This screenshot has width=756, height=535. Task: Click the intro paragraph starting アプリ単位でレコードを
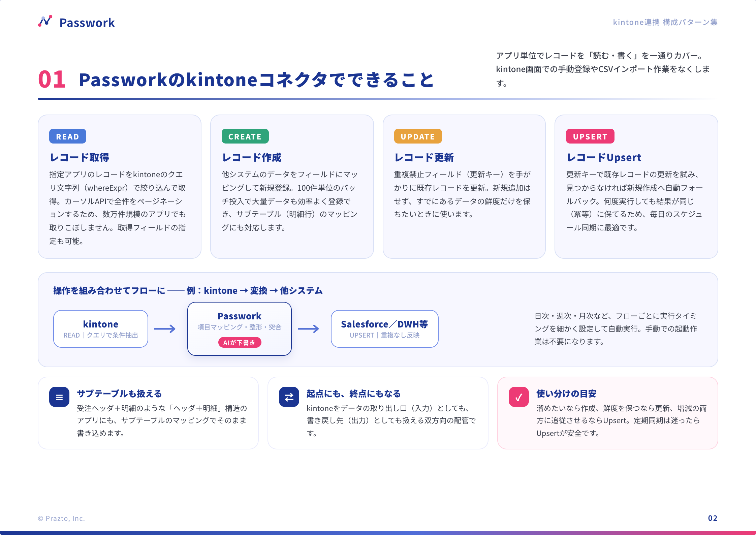603,69
